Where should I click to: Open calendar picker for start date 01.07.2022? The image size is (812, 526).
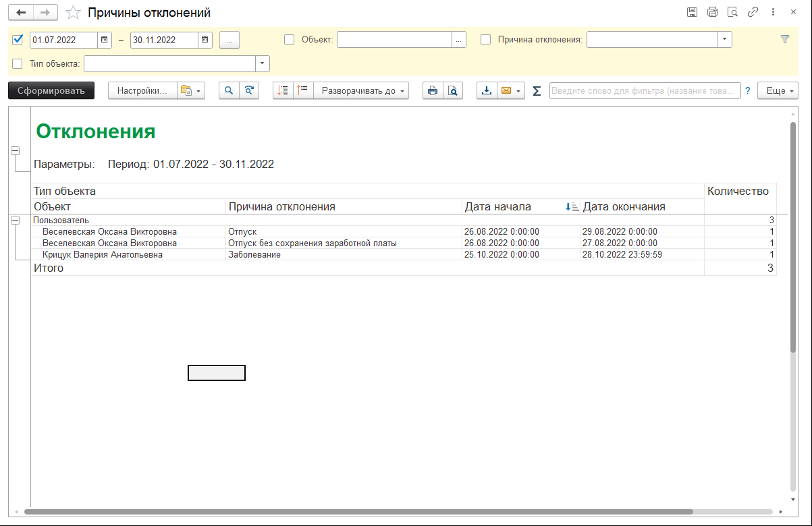[105, 40]
